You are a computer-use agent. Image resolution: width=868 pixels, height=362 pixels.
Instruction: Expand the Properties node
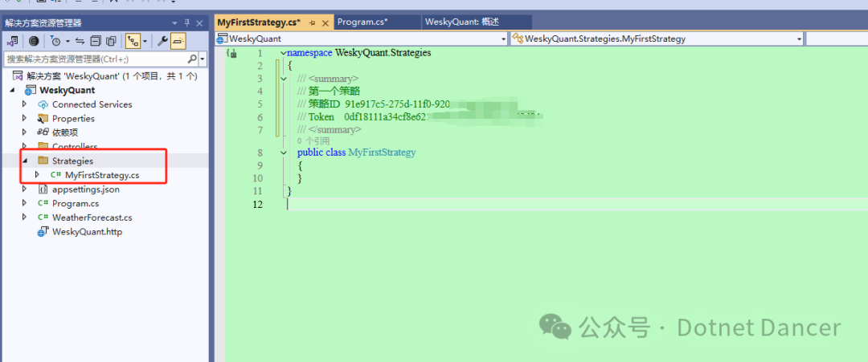click(x=24, y=118)
